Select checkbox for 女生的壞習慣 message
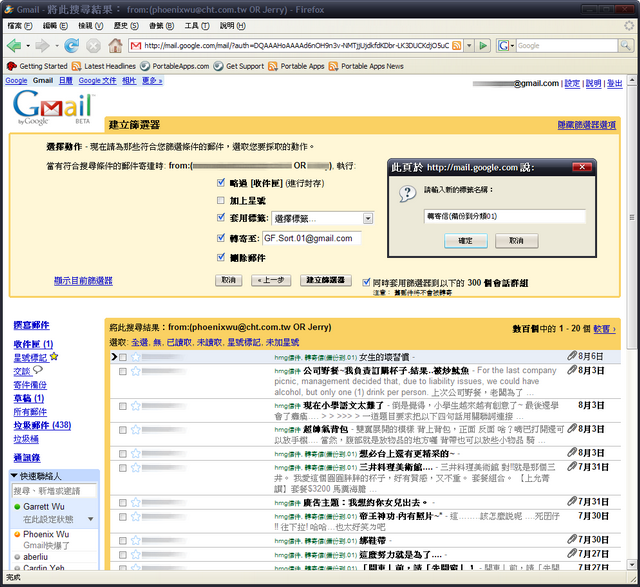Screen dimensions: 640x587 (x=122, y=357)
